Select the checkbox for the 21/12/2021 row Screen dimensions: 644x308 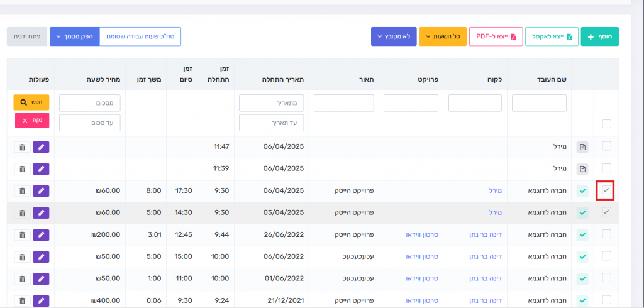pos(606,299)
